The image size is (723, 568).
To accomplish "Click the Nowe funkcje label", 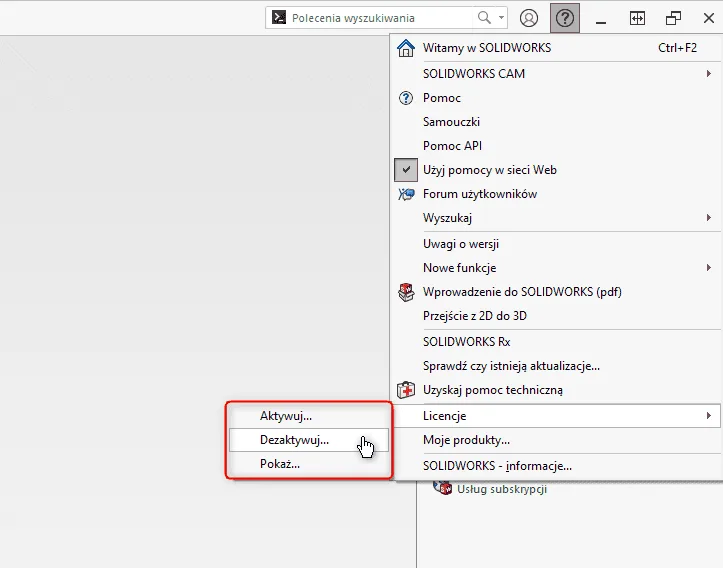I will point(459,268).
